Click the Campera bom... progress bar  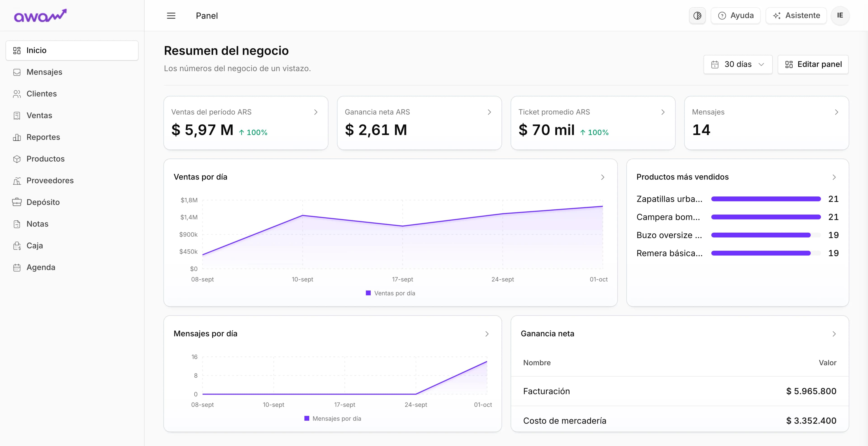point(766,217)
